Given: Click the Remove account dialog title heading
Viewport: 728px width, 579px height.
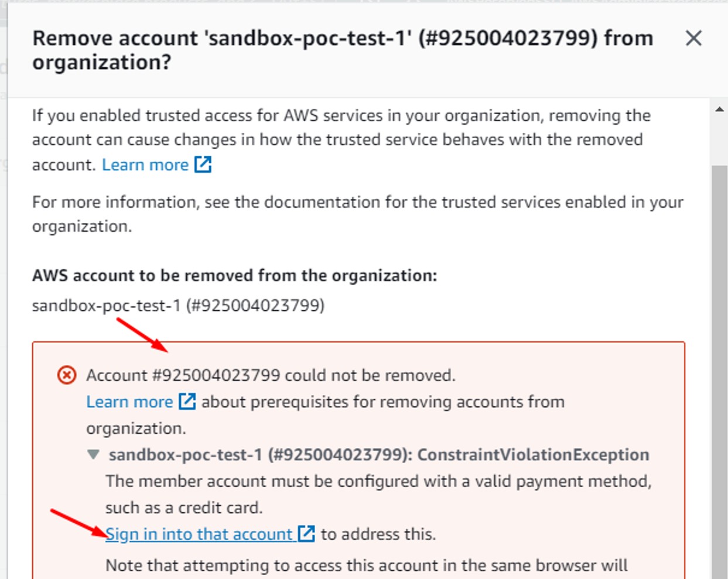Looking at the screenshot, I should (x=343, y=50).
